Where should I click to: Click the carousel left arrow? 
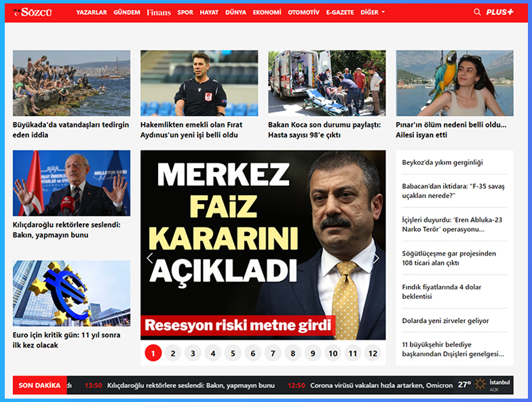[150, 258]
